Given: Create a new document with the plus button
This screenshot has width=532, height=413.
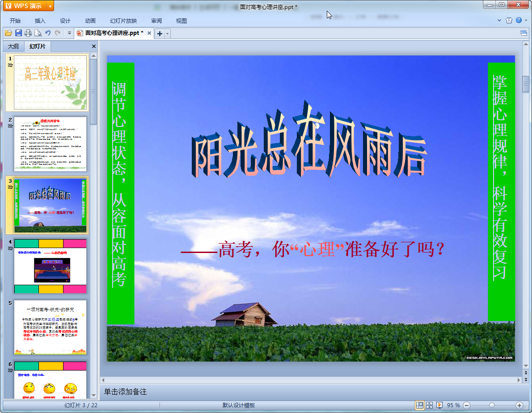Looking at the screenshot, I should click(160, 33).
